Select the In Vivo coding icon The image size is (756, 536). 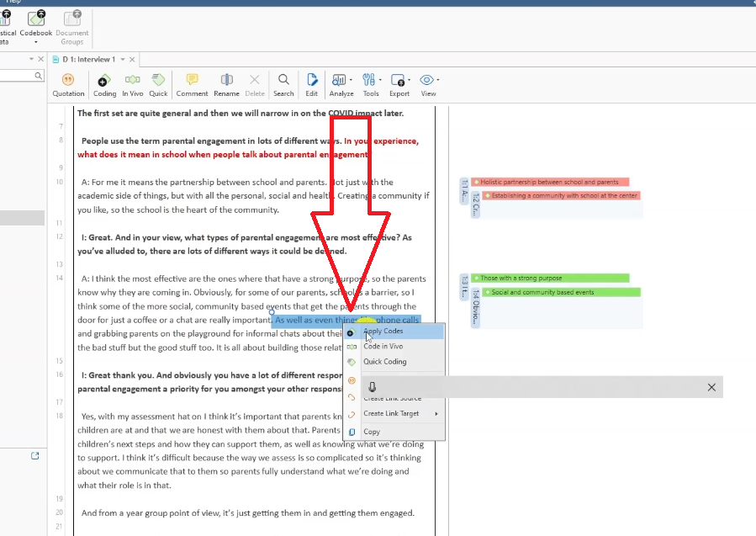coord(132,82)
